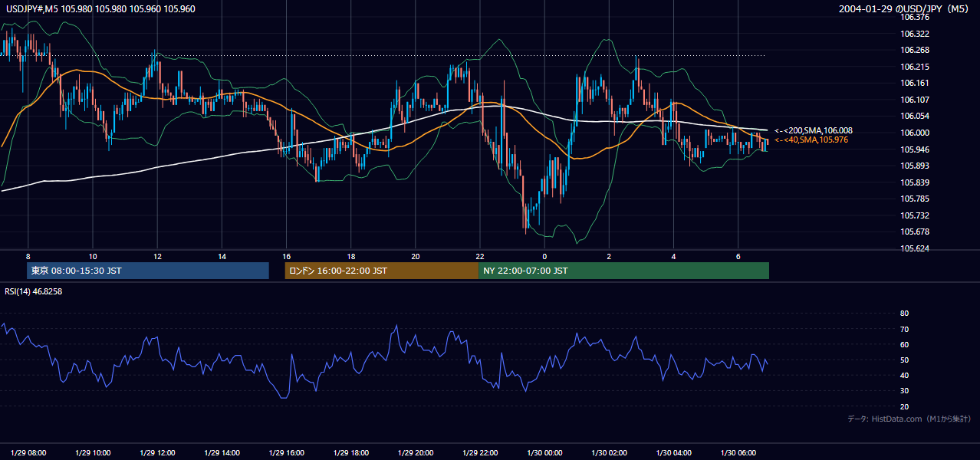Click the 1/29 14:00 time axis label
Viewport: 980px width, 460px height.
pos(221,452)
